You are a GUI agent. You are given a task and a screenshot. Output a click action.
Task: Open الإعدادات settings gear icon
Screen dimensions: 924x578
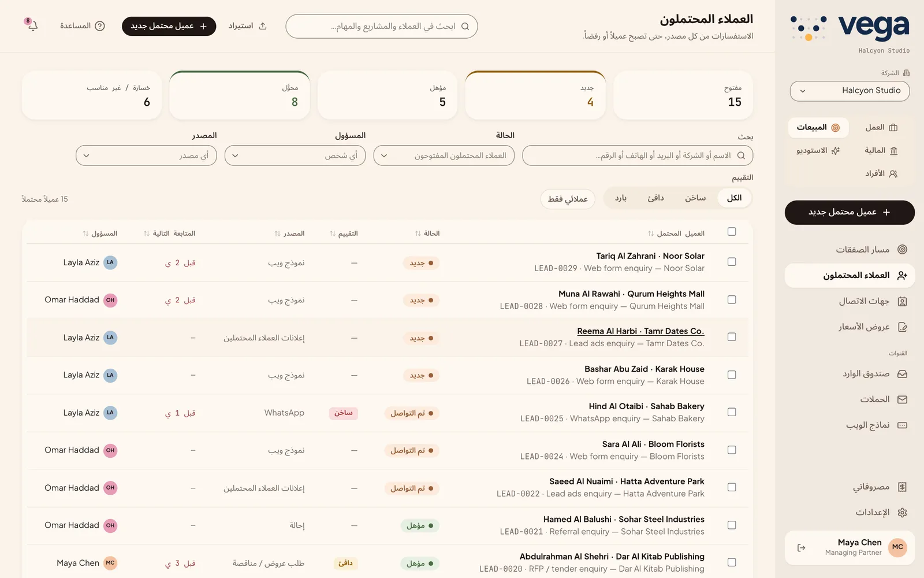902,513
